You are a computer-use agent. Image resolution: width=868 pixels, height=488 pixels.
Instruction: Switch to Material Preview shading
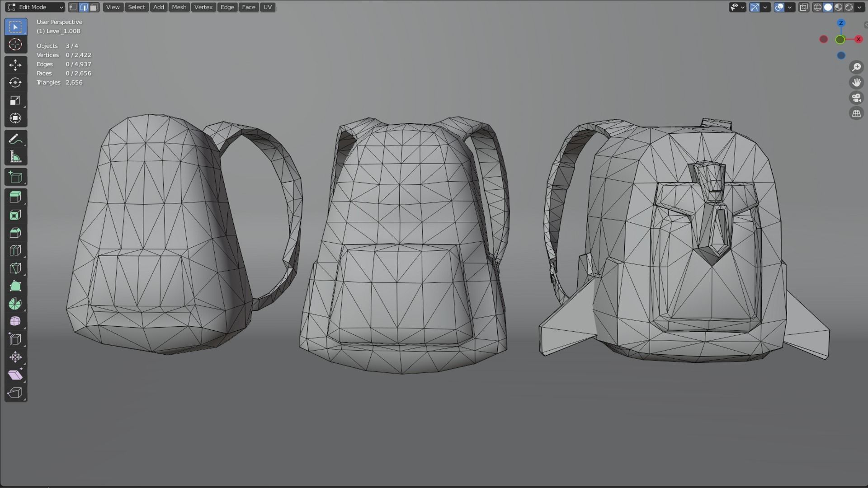pyautogui.click(x=838, y=7)
